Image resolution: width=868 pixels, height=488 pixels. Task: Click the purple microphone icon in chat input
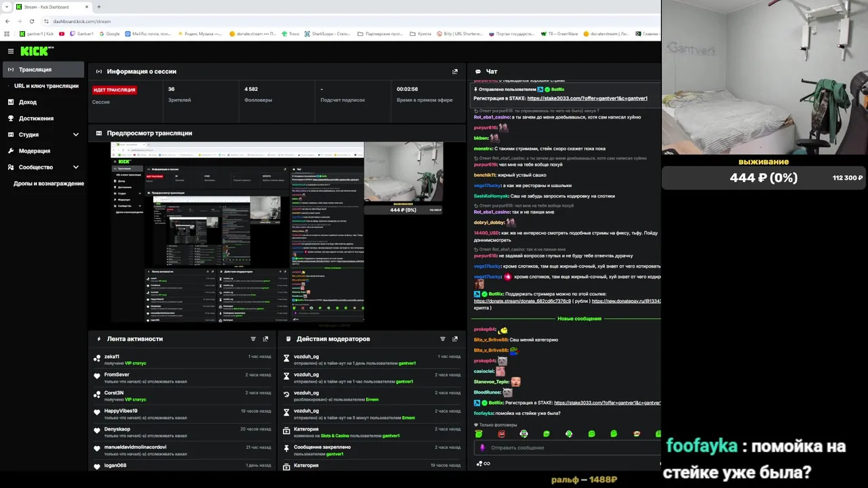tap(483, 447)
